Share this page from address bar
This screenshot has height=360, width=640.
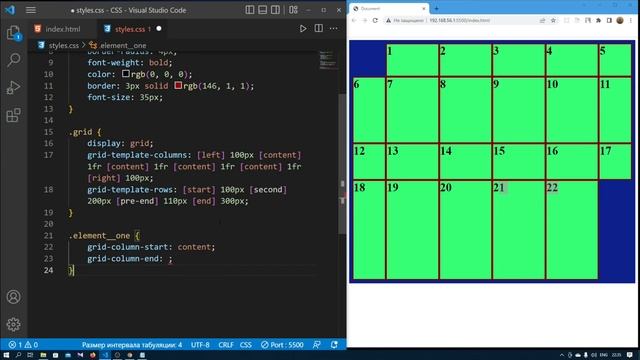pyautogui.click(x=542, y=20)
